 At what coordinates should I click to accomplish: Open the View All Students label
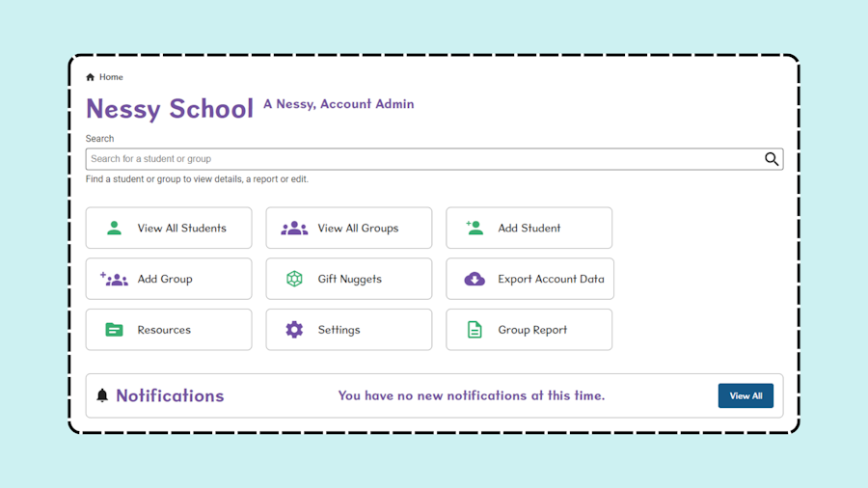point(181,228)
